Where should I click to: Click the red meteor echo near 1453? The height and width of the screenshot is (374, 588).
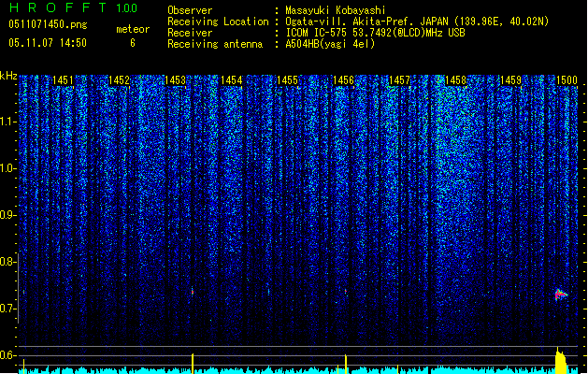[193, 292]
